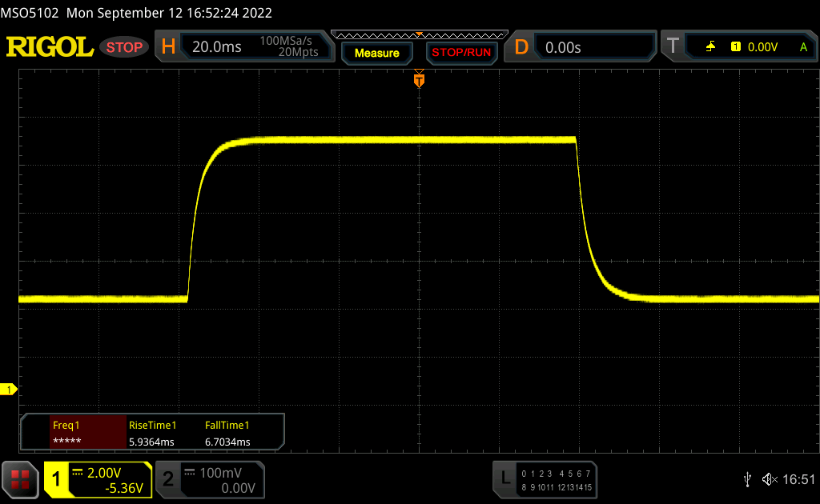Click the RIGOL logo
Screen dimensions: 820x504
click(50, 47)
